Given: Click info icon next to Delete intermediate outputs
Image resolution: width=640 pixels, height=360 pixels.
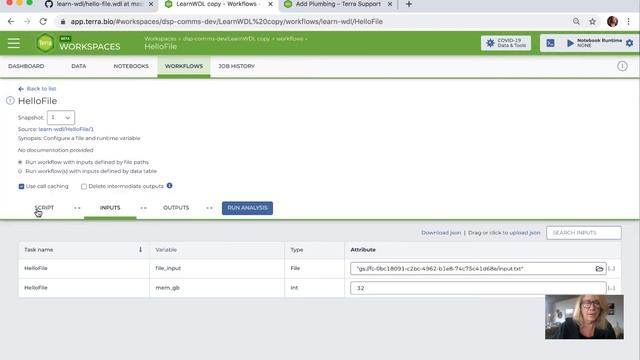Looking at the screenshot, I should (169, 186).
